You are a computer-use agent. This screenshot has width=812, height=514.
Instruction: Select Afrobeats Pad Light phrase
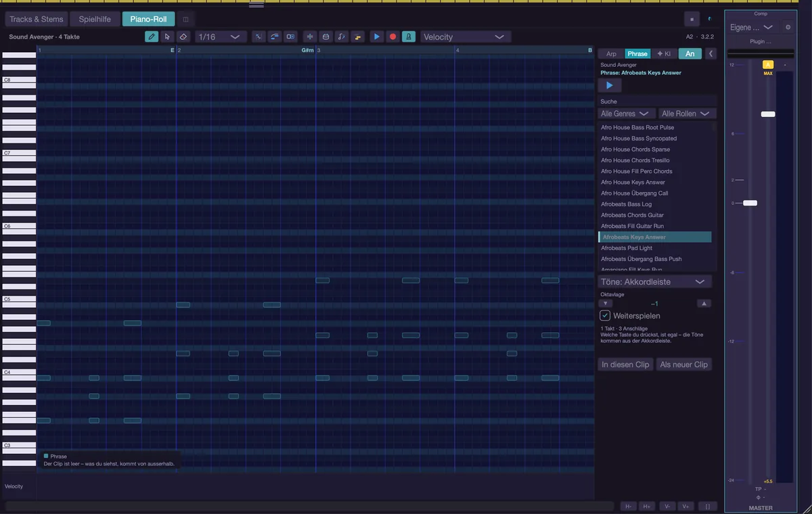point(655,248)
